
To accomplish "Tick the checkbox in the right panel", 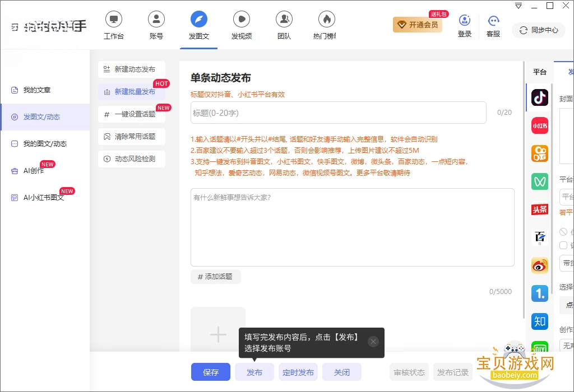I will [563, 245].
